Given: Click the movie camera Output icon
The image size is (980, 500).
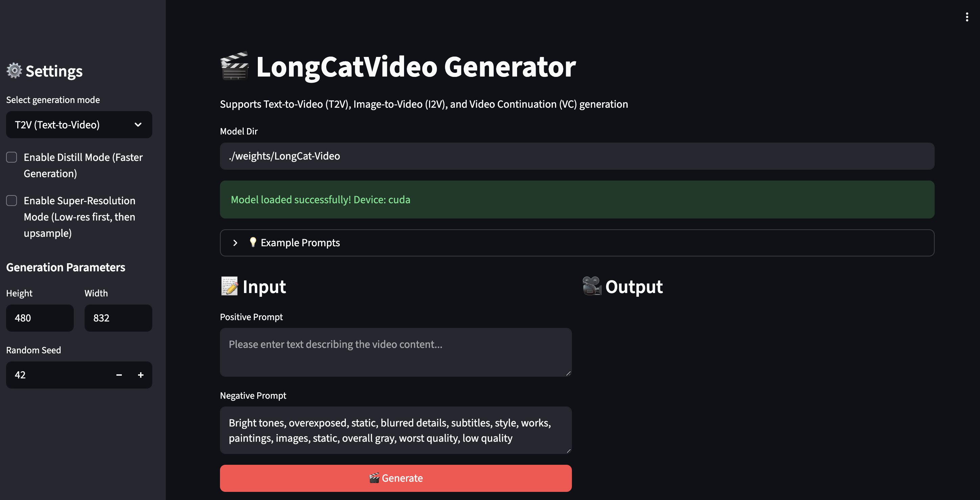Looking at the screenshot, I should 592,286.
